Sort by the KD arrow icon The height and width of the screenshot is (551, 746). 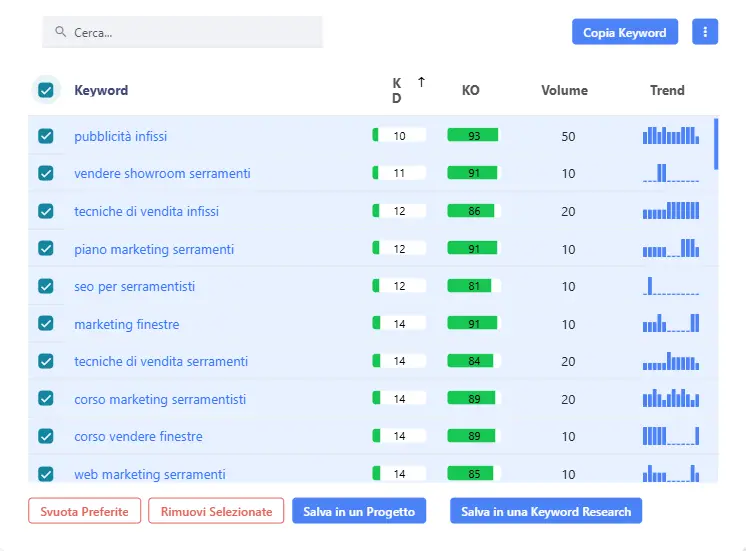coord(422,82)
